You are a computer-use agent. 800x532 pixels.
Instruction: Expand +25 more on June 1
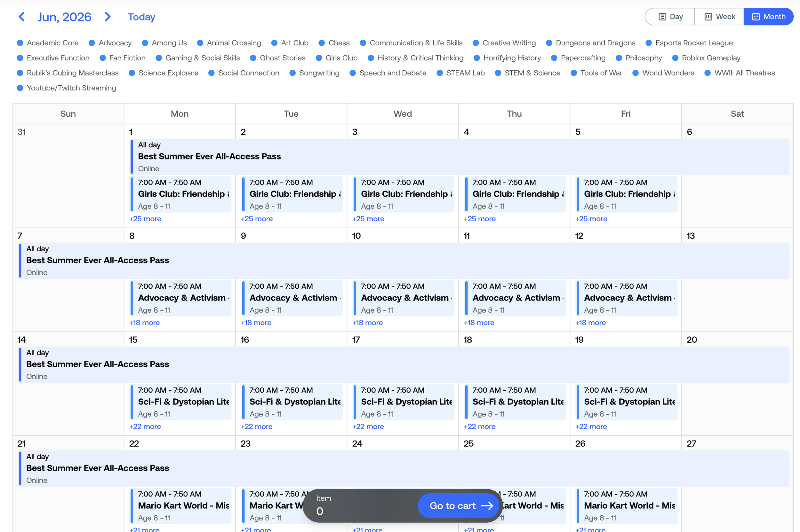pyautogui.click(x=145, y=219)
